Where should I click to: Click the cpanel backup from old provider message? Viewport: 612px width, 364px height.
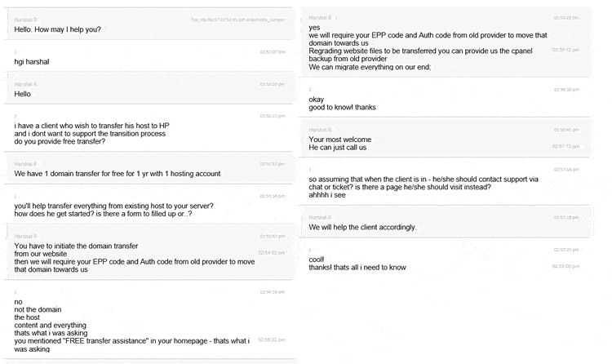[420, 55]
